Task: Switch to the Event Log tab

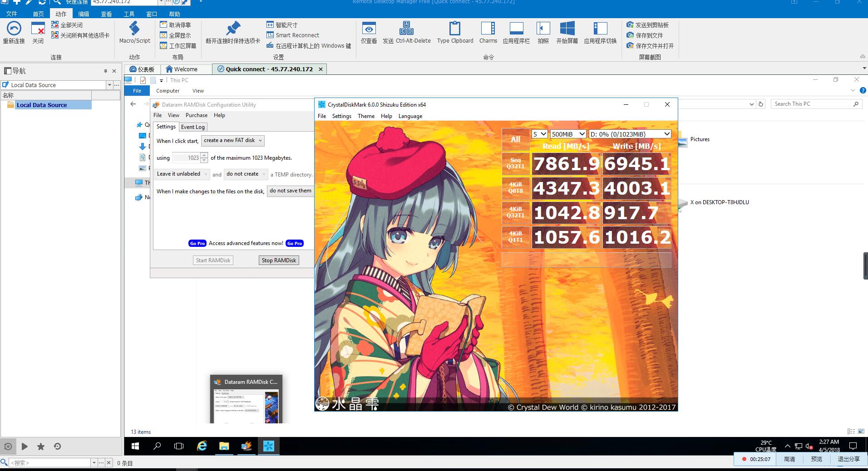Action: (193, 127)
